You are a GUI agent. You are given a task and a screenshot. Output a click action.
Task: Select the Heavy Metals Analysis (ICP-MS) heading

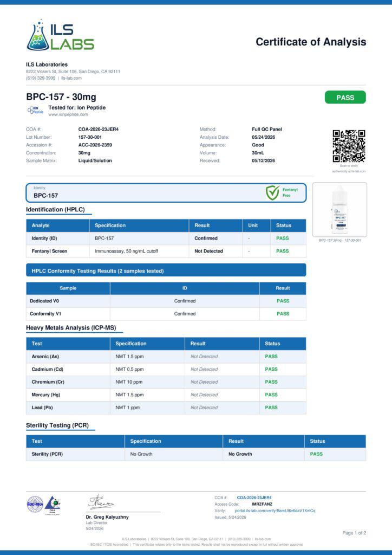pyautogui.click(x=71, y=328)
